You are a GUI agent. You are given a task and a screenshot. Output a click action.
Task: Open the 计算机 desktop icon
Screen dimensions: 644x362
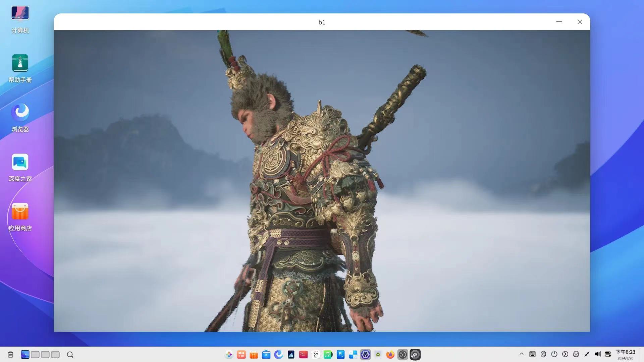(x=20, y=19)
